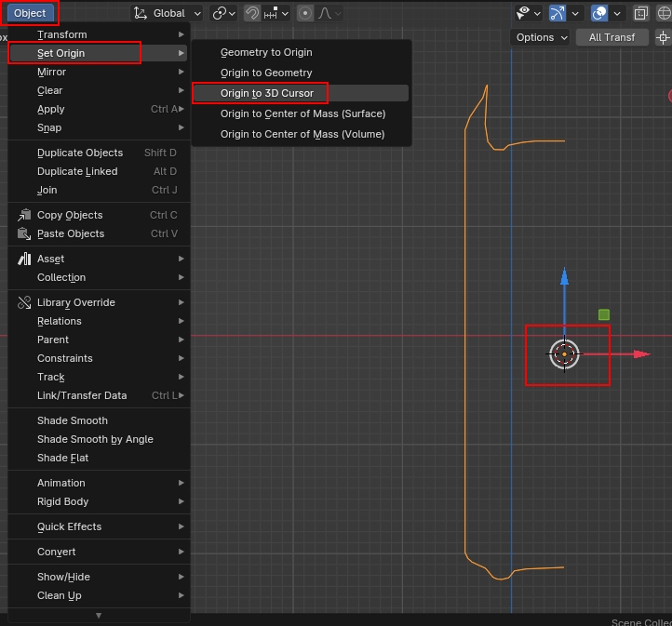This screenshot has width=672, height=626.
Task: Toggle proportional editing in the header
Action: pyautogui.click(x=305, y=13)
